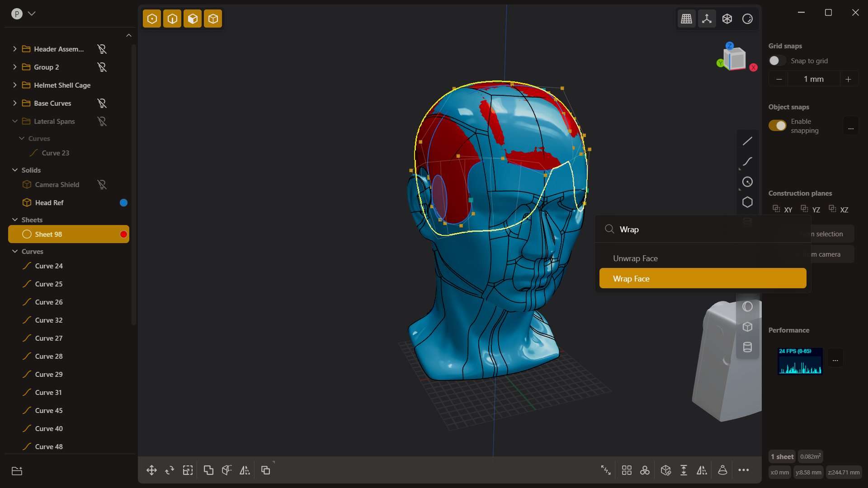
Task: Toggle visibility of Header Assem... folder
Action: [102, 49]
